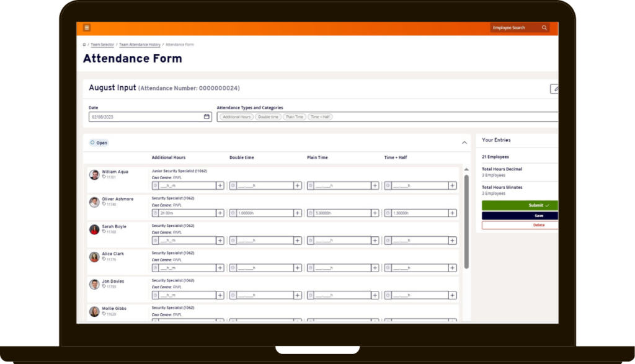Select the Additional Hours category chip
The height and width of the screenshot is (364, 635).
(236, 117)
